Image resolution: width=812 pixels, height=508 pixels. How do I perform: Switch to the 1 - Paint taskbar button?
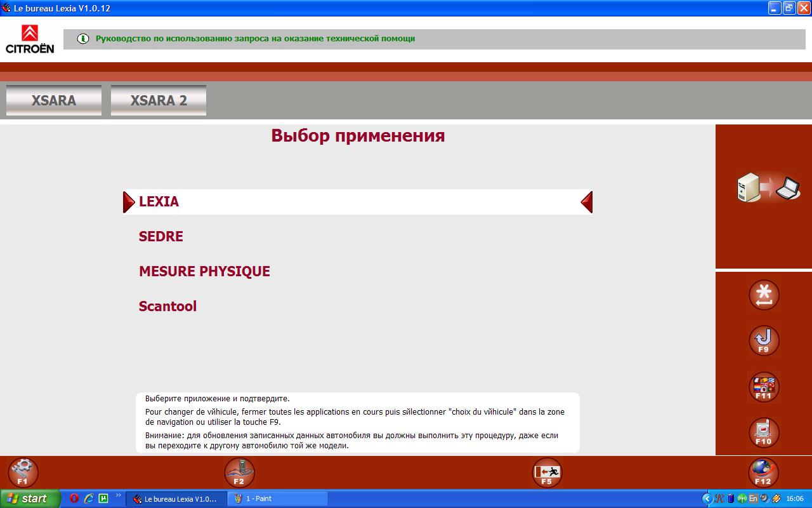coord(277,498)
